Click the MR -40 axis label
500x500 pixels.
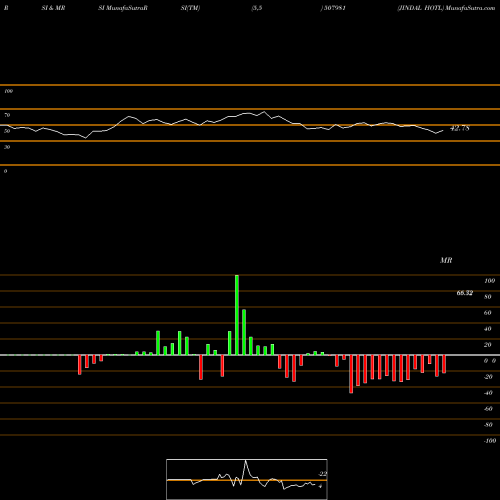[488, 393]
